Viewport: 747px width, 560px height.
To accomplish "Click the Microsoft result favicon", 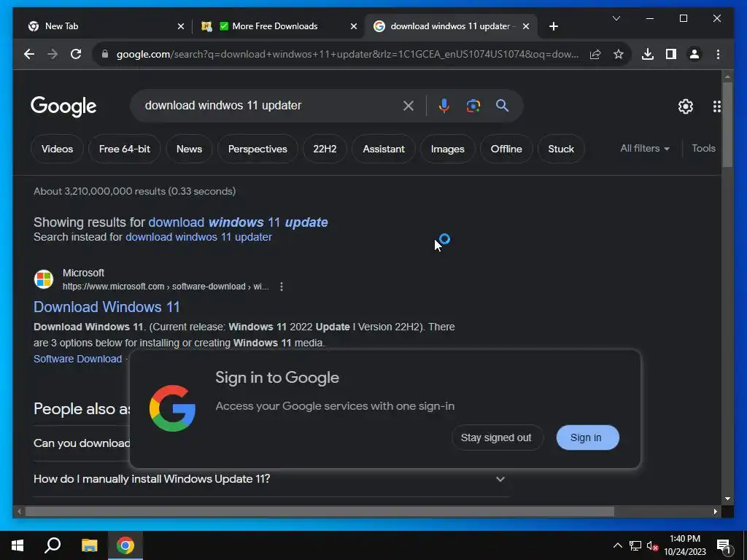I will (44, 279).
